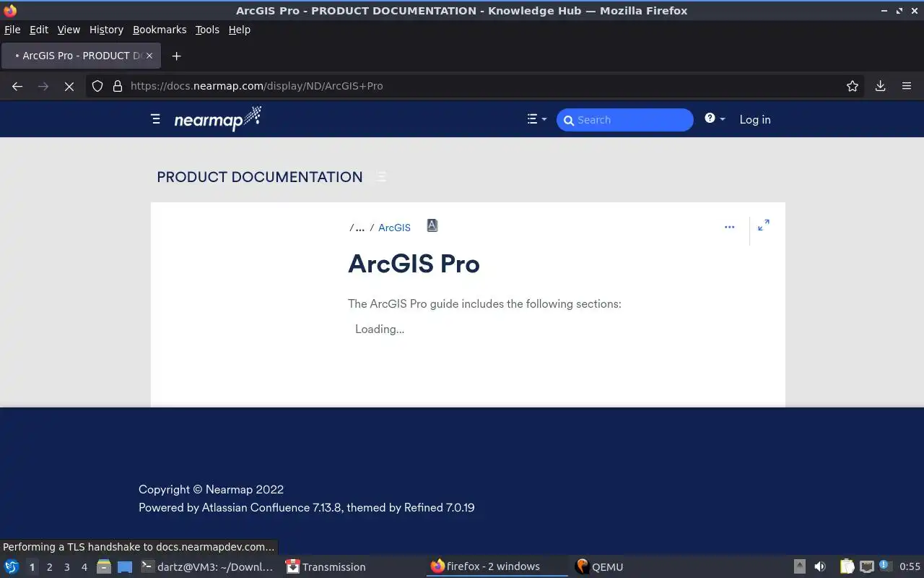
Task: Open a new tab with plus button
Action: pyautogui.click(x=176, y=56)
